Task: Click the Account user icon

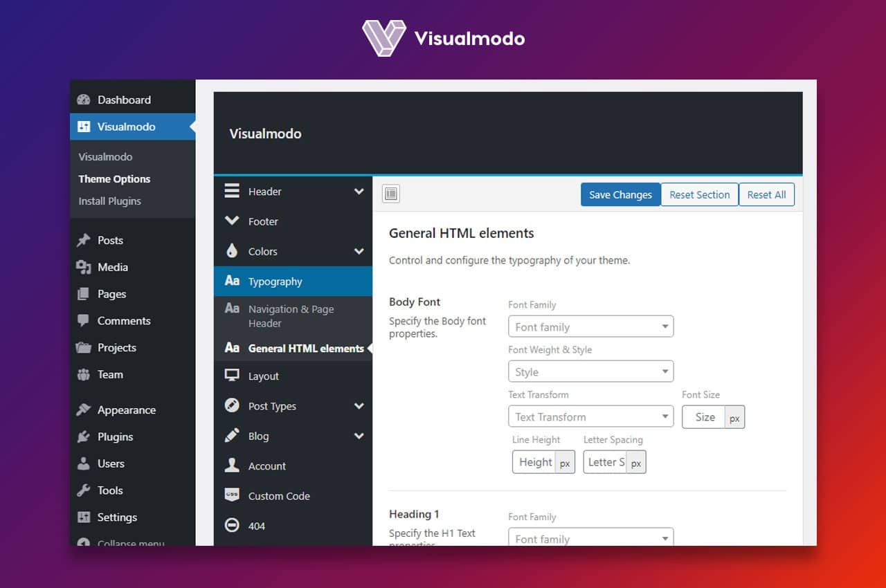Action: pos(232,466)
